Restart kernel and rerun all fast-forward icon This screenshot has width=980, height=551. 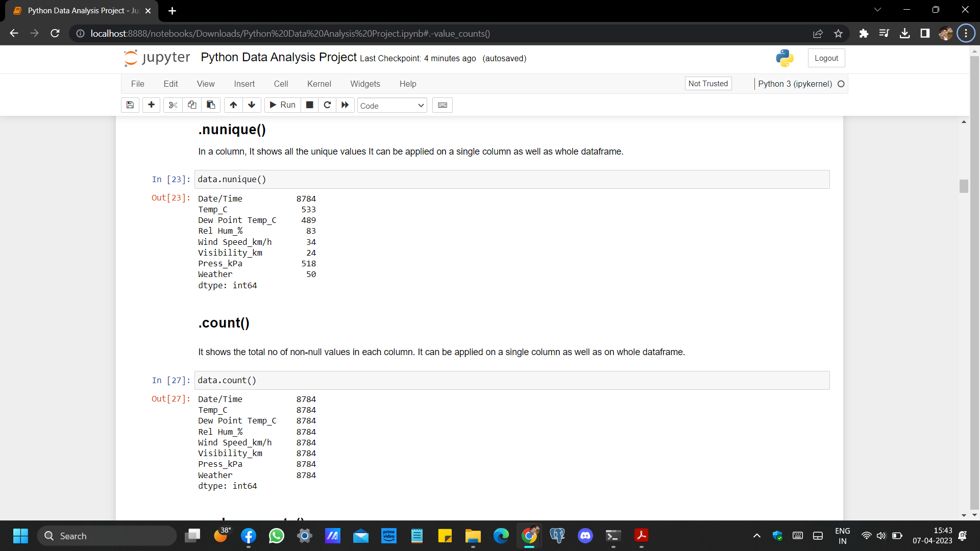point(345,105)
